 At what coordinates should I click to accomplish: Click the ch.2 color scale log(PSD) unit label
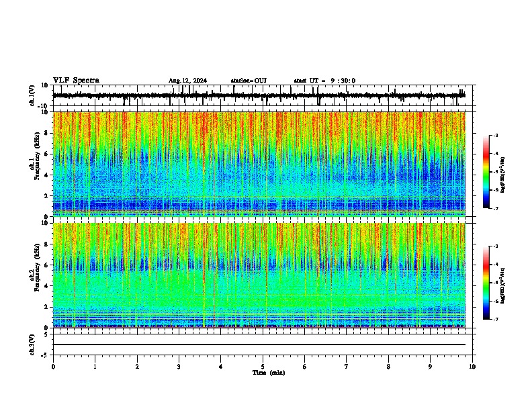point(503,285)
